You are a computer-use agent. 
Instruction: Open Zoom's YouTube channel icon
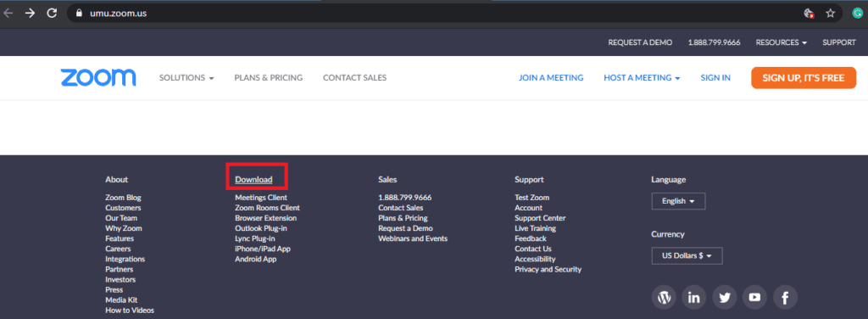[754, 298]
